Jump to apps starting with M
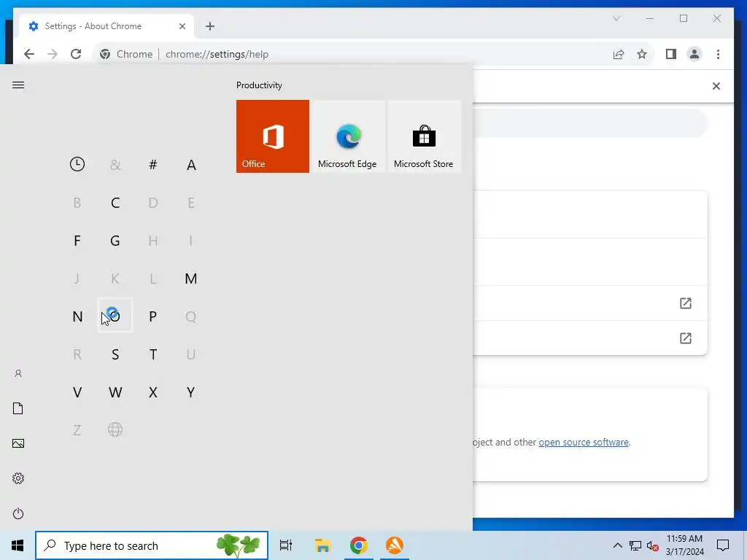 point(191,279)
